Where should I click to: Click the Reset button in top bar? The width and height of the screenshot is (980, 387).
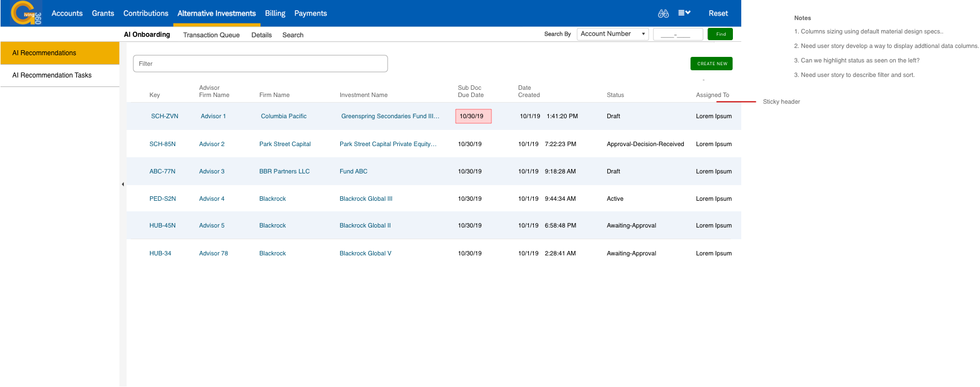tap(718, 13)
